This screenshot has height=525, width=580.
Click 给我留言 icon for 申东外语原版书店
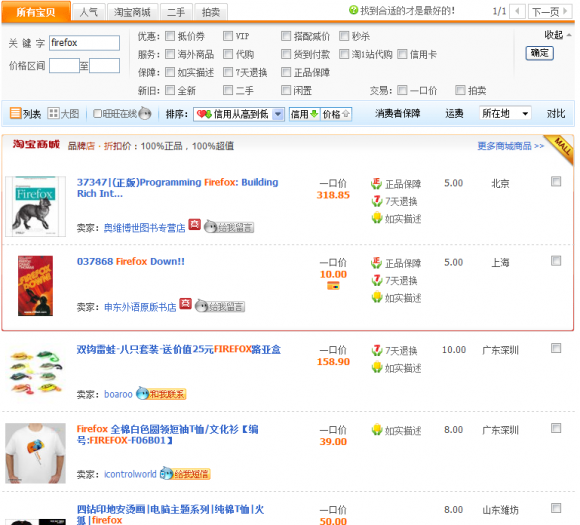tap(220, 306)
